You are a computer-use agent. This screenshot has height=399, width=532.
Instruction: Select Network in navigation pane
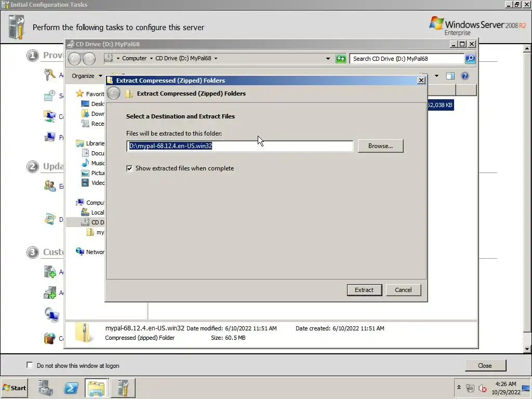pyautogui.click(x=90, y=252)
